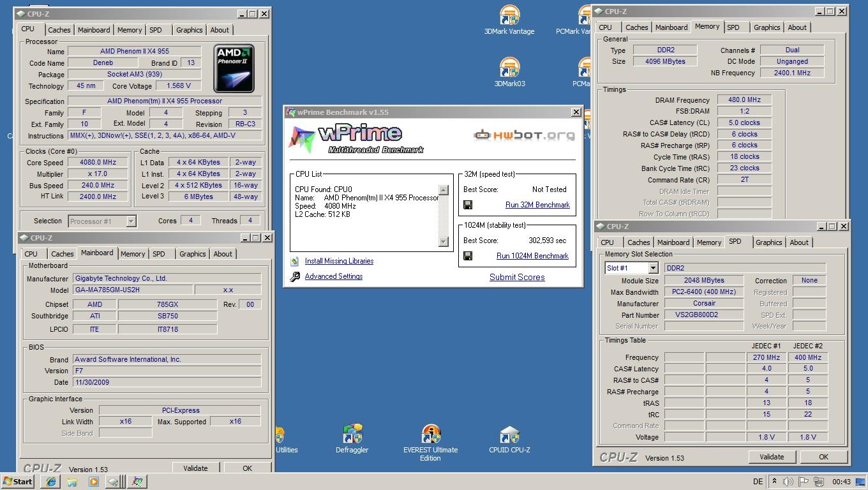
Task: Click the Max Bandwidth PC2-6400 (400 MHz) field
Action: point(704,292)
